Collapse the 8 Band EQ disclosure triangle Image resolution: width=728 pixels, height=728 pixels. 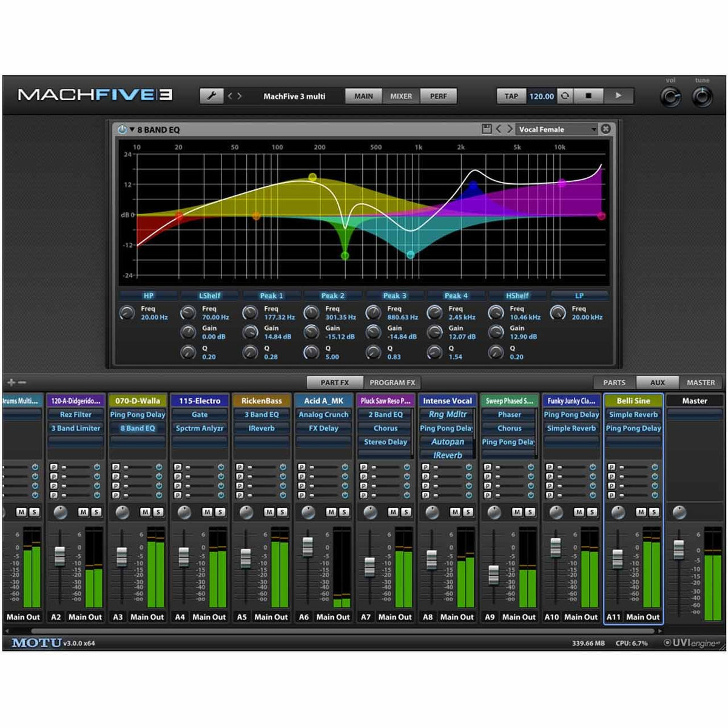(131, 129)
